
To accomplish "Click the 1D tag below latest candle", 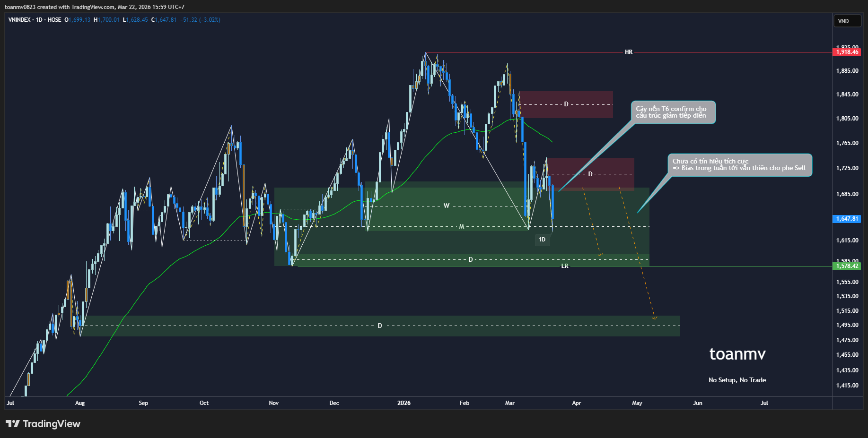I will click(x=542, y=240).
